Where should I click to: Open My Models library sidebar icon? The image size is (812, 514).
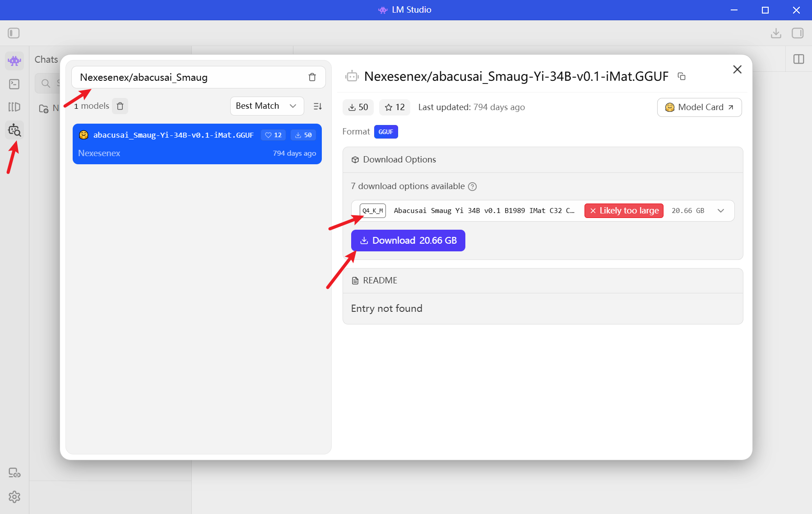(x=14, y=107)
